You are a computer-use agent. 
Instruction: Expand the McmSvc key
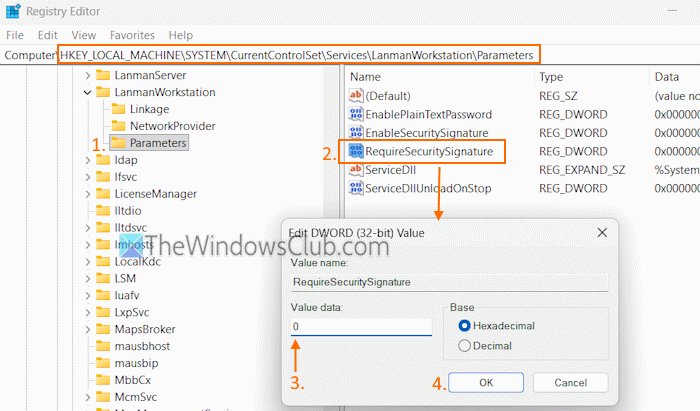coord(88,397)
